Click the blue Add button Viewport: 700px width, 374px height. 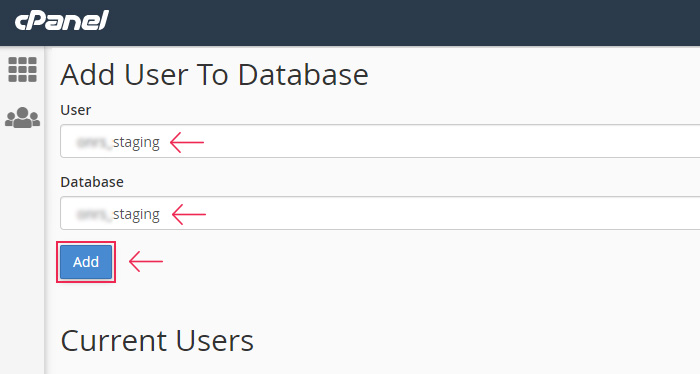pos(86,262)
